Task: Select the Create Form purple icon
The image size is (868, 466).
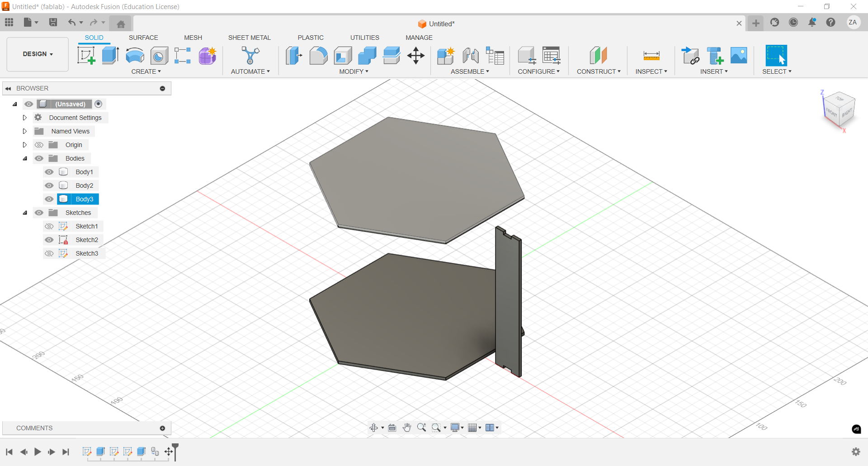Action: click(208, 56)
